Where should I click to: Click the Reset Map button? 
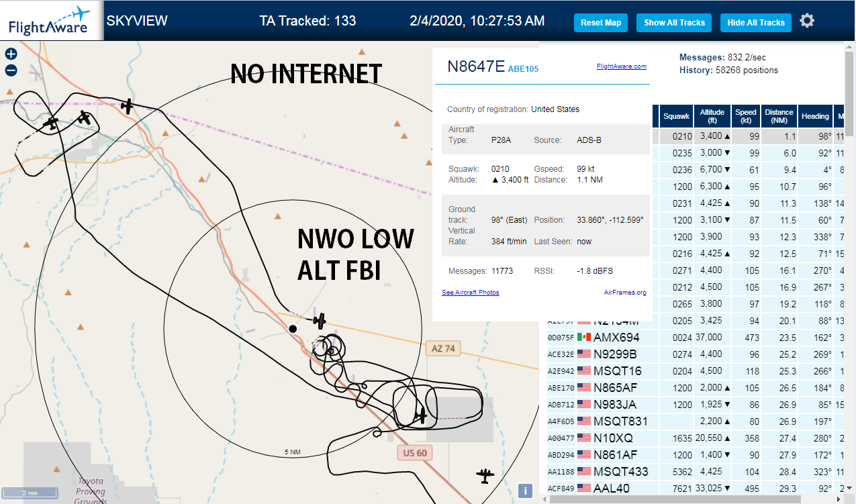[601, 22]
